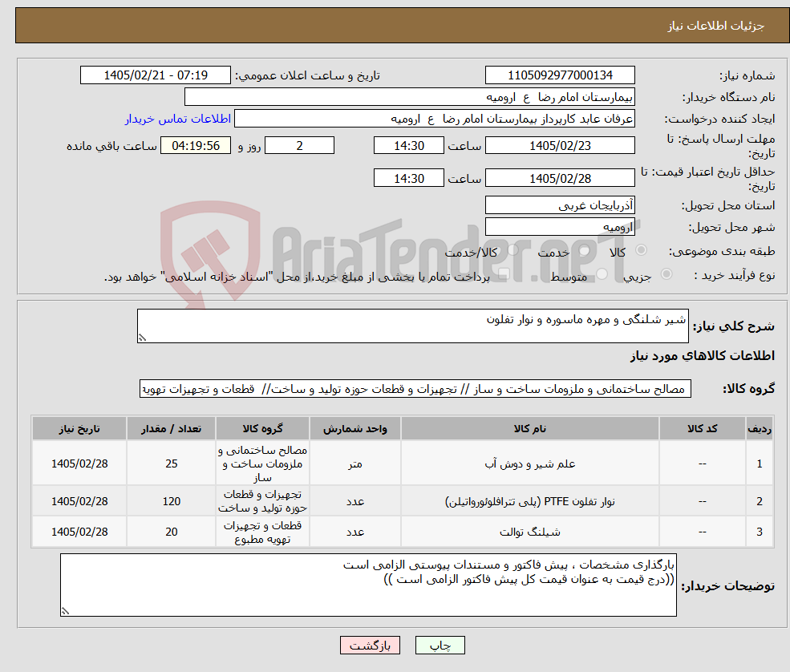Click the price validity time 14:30 field
The image size is (790, 672).
point(408,178)
